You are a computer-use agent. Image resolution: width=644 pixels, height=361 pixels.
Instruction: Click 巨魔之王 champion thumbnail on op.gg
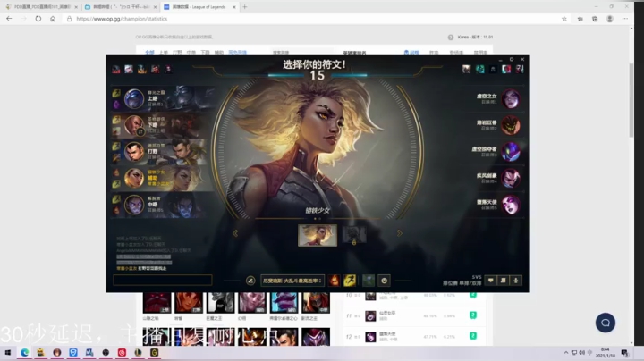221,303
